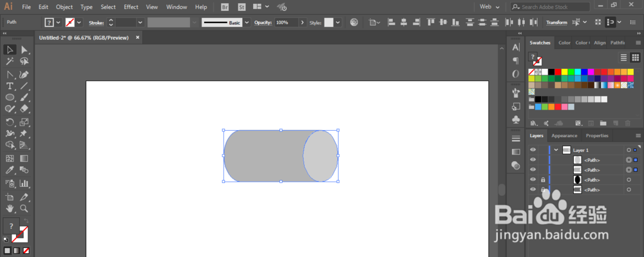This screenshot has height=257, width=644.
Task: Open the Window menu
Action: [176, 7]
